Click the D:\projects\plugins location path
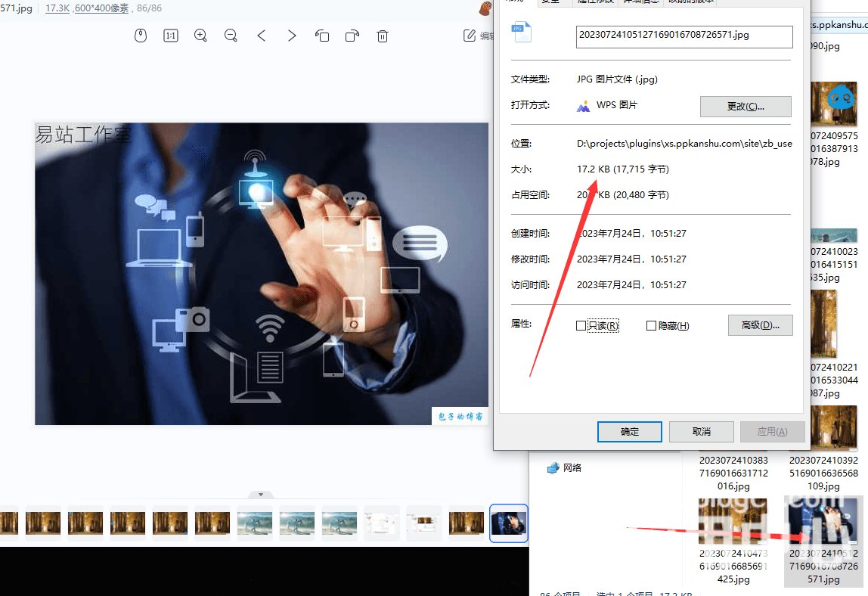 [684, 144]
